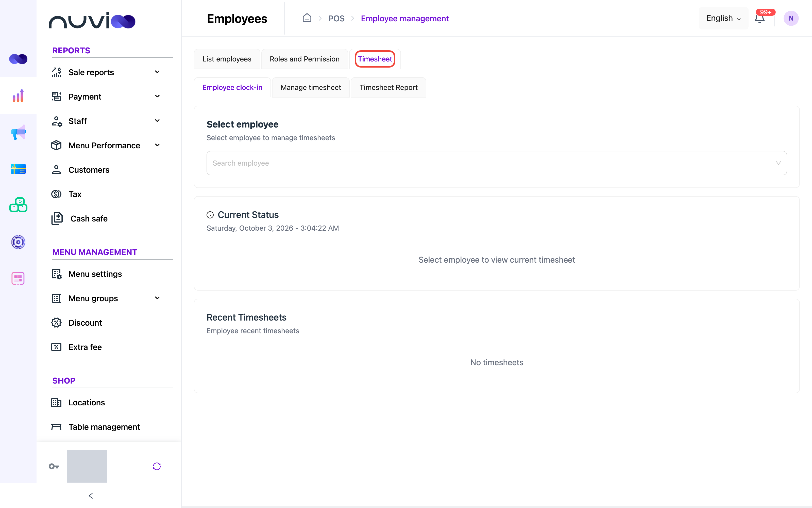The height and width of the screenshot is (508, 812).
Task: Open Timesheet Report sub-tab
Action: coord(388,87)
